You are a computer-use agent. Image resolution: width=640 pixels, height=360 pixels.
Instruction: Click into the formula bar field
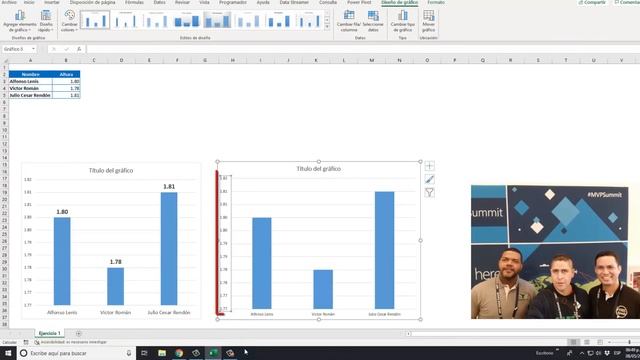coord(362,49)
